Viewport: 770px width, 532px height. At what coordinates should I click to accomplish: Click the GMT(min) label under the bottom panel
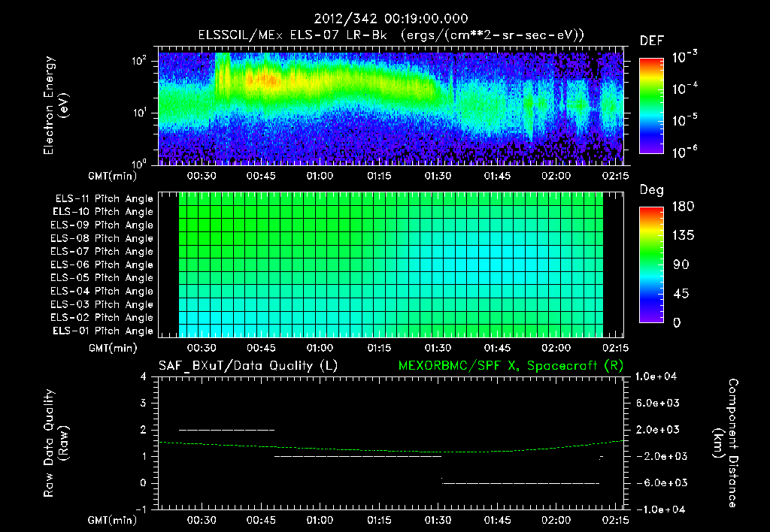tap(113, 520)
